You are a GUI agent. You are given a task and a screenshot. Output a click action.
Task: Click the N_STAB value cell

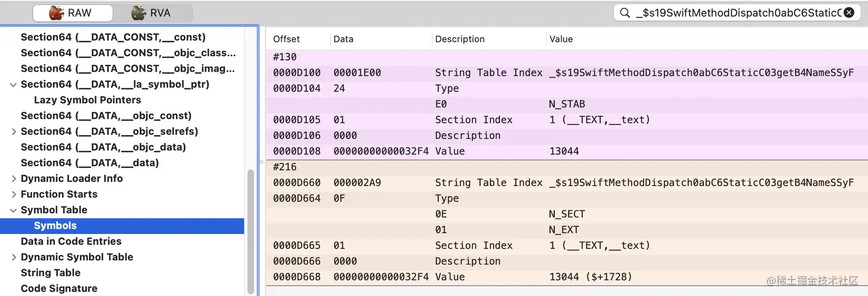click(567, 104)
